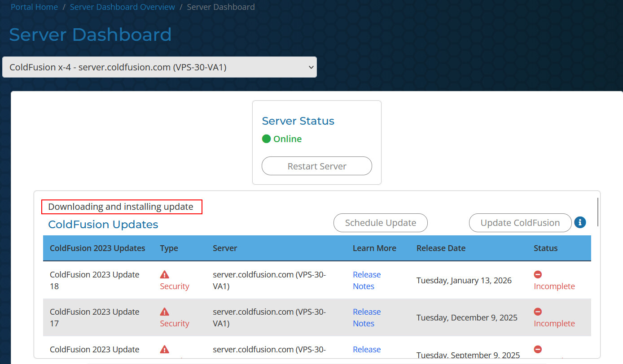Click warning icon in the September 9 update row
This screenshot has width=623, height=364.
[165, 349]
